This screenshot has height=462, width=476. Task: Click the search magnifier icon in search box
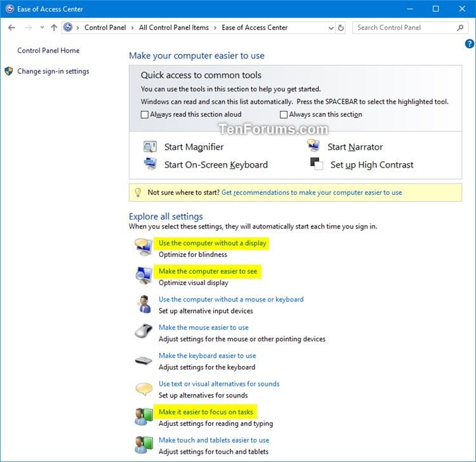pos(460,28)
